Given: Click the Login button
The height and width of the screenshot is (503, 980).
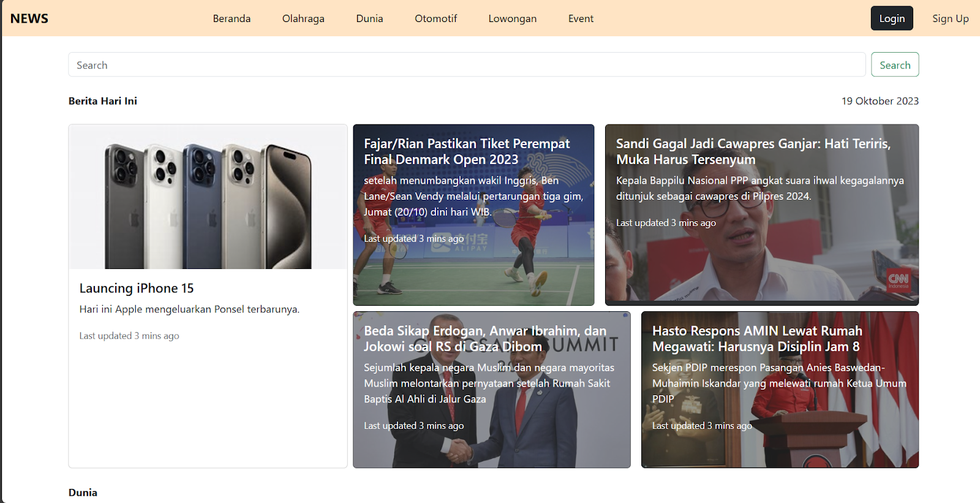Looking at the screenshot, I should click(x=892, y=18).
